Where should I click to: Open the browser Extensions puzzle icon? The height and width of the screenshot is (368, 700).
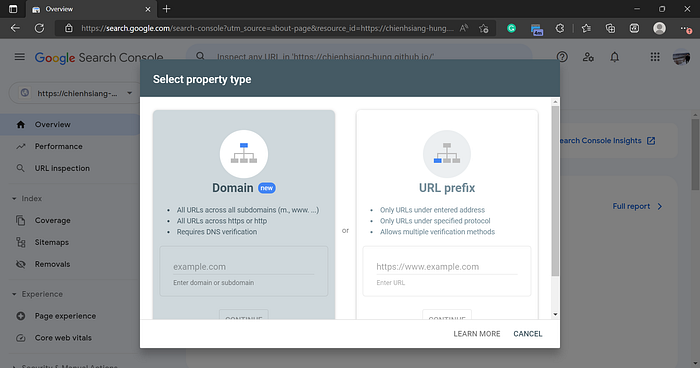pos(560,29)
